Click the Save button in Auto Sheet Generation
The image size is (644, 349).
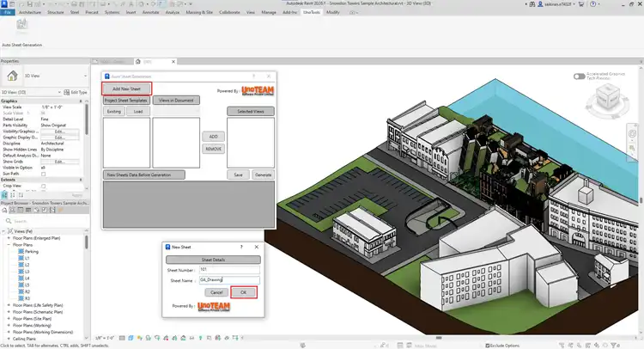238,174
